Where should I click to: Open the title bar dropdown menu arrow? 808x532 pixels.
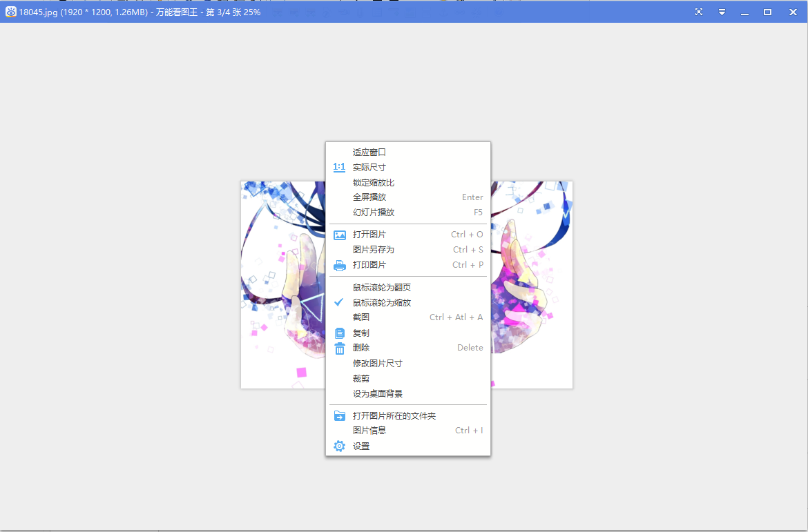(722, 12)
